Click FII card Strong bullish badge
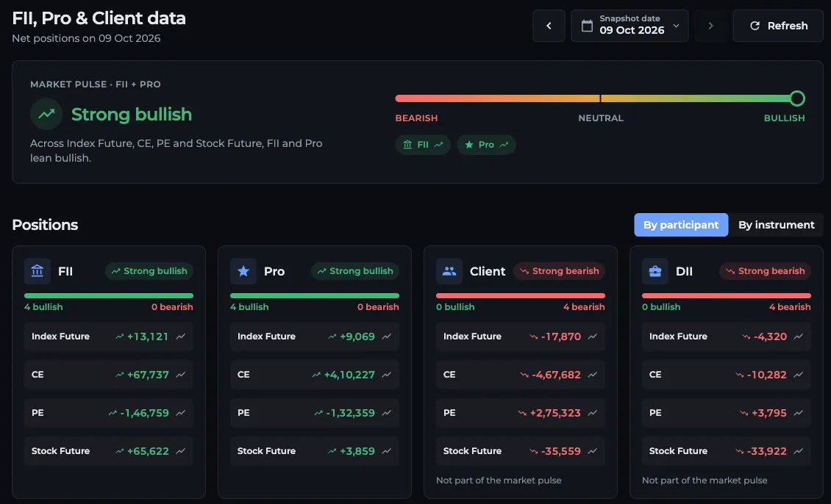The width and height of the screenshot is (831, 504). 149,271
